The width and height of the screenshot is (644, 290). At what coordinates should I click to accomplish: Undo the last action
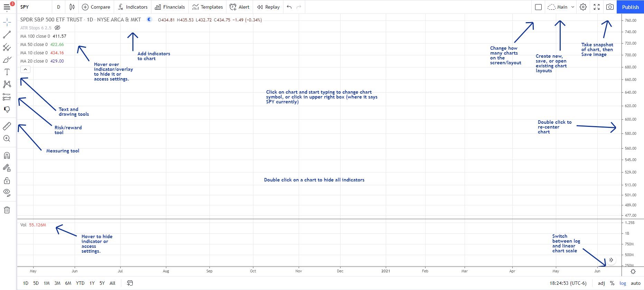point(289,7)
